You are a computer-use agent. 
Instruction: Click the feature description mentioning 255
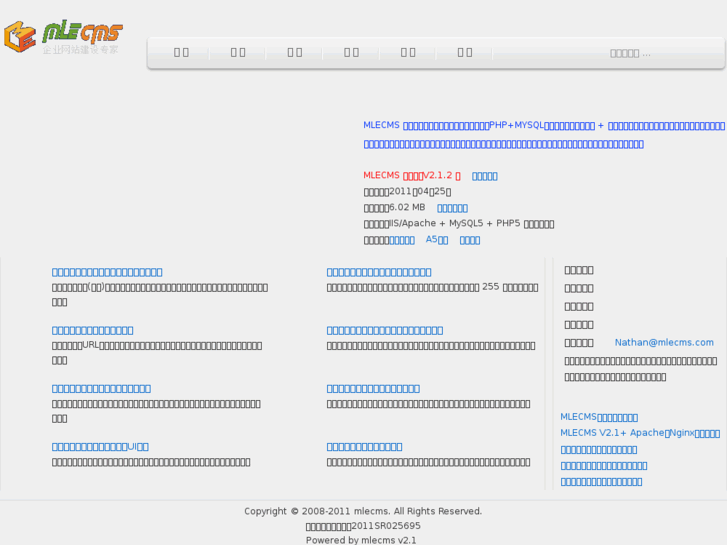pos(432,287)
